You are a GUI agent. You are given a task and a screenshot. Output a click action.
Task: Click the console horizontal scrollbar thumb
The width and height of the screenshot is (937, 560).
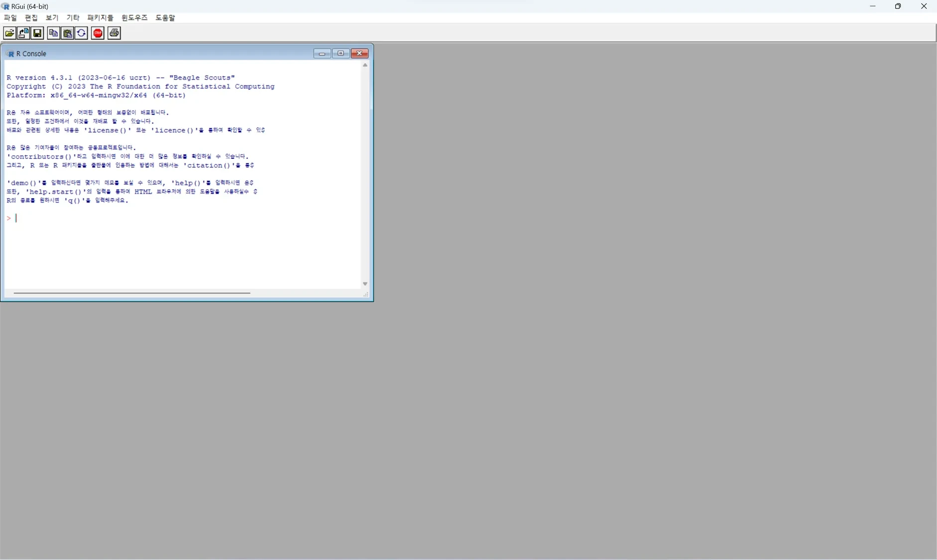(x=132, y=293)
